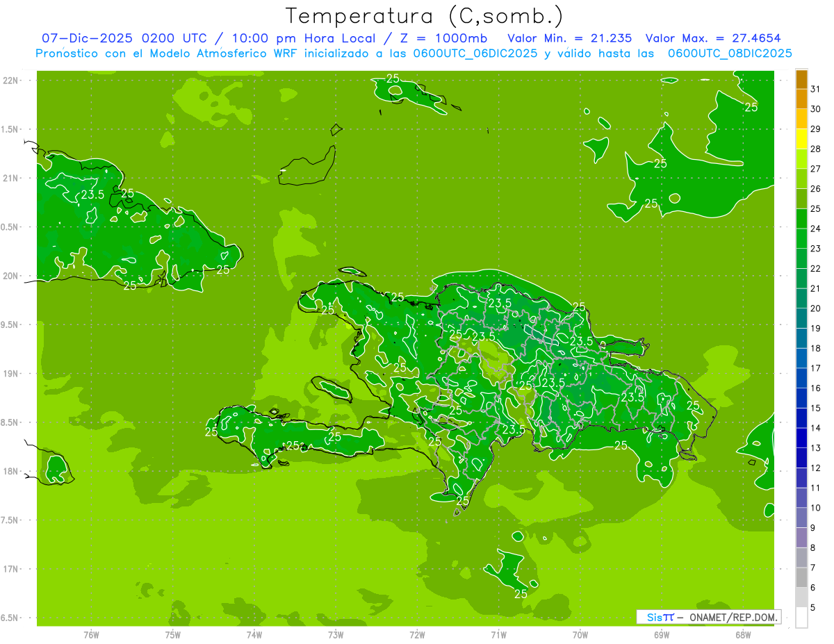The image size is (834, 644).
Task: Click the colorbar label '21'
Action: tap(816, 288)
